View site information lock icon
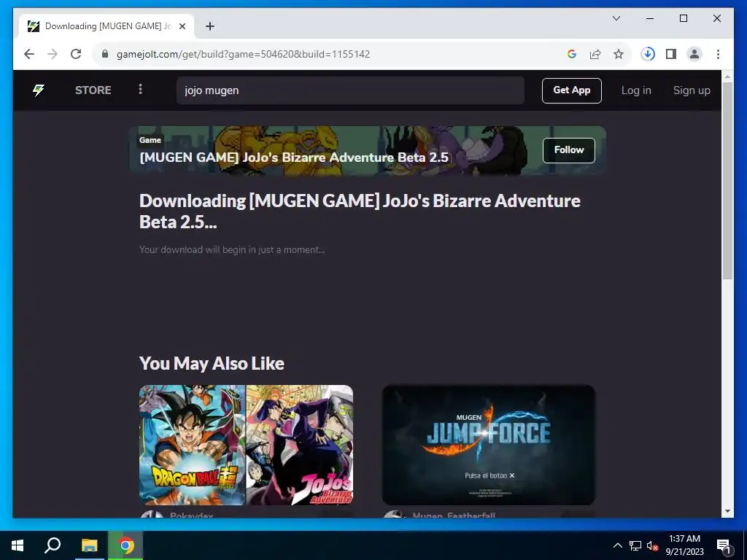747x560 pixels. click(105, 54)
